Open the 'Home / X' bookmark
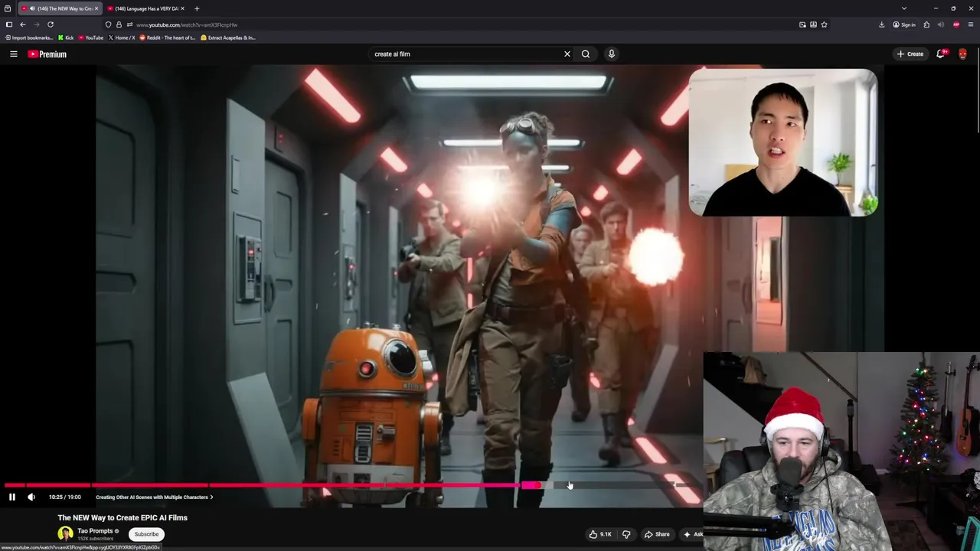The image size is (980, 551). pos(121,37)
